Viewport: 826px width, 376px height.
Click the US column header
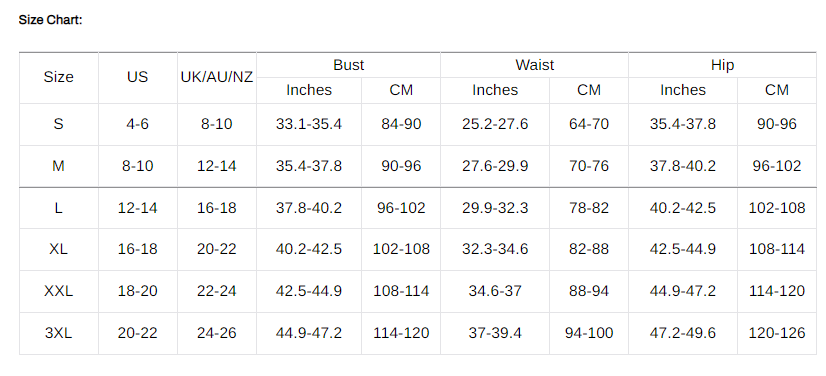pyautogui.click(x=137, y=77)
